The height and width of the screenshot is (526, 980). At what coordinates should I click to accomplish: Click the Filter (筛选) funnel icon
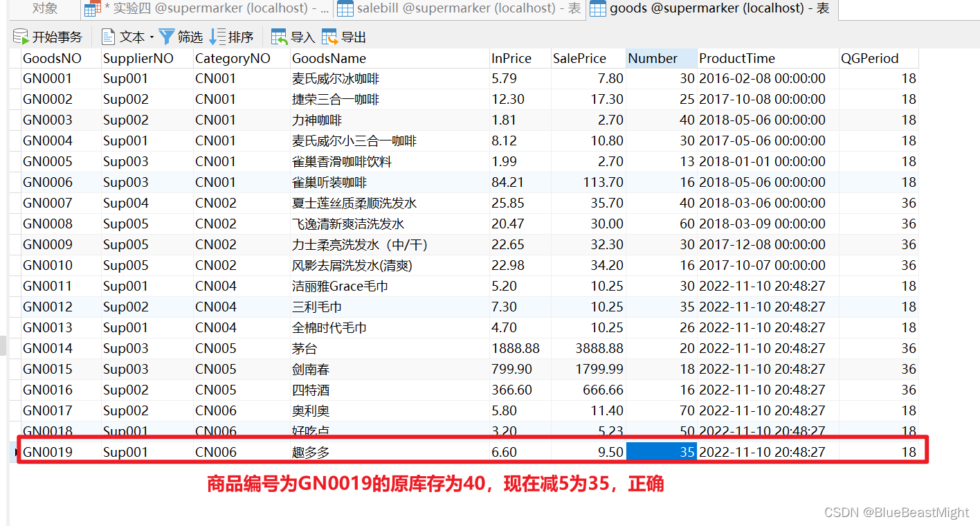click(x=167, y=37)
